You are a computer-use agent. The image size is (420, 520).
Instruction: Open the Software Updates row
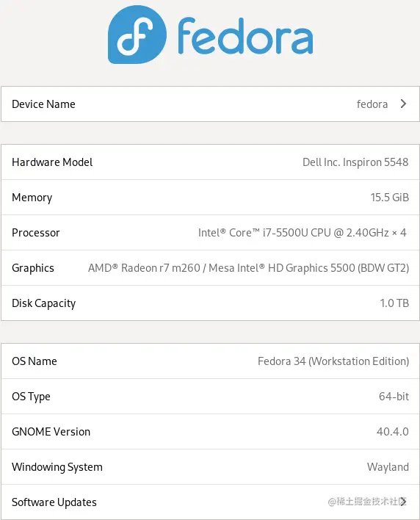[210, 502]
